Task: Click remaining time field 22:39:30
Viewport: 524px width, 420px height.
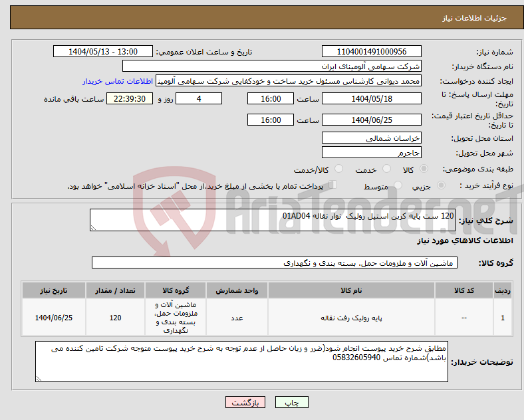Action: point(130,99)
